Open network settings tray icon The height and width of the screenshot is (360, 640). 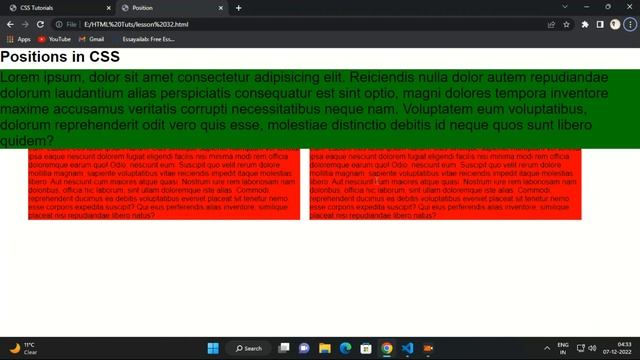point(581,348)
